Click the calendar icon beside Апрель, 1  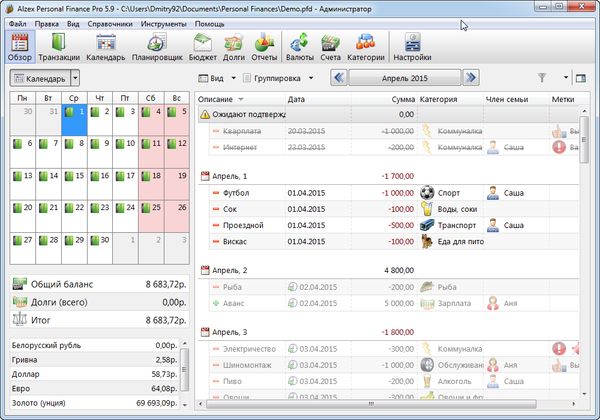pyautogui.click(x=205, y=176)
